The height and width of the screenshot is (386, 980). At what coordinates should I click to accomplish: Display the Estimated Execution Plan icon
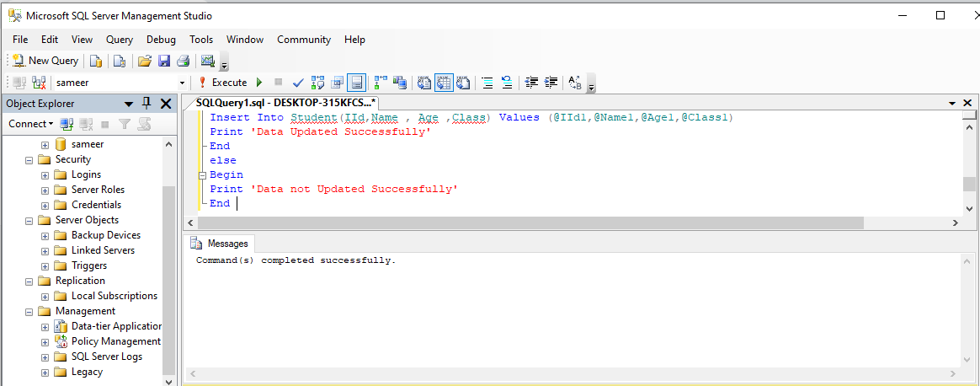coord(317,83)
